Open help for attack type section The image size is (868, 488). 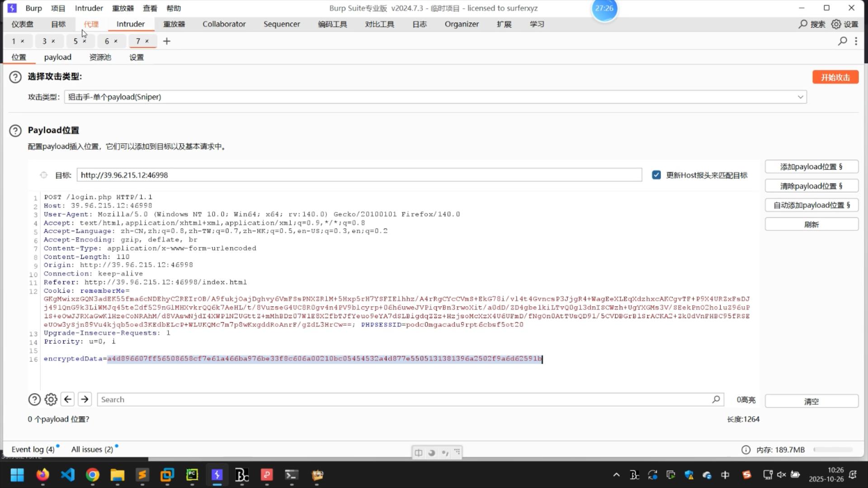[x=15, y=77]
